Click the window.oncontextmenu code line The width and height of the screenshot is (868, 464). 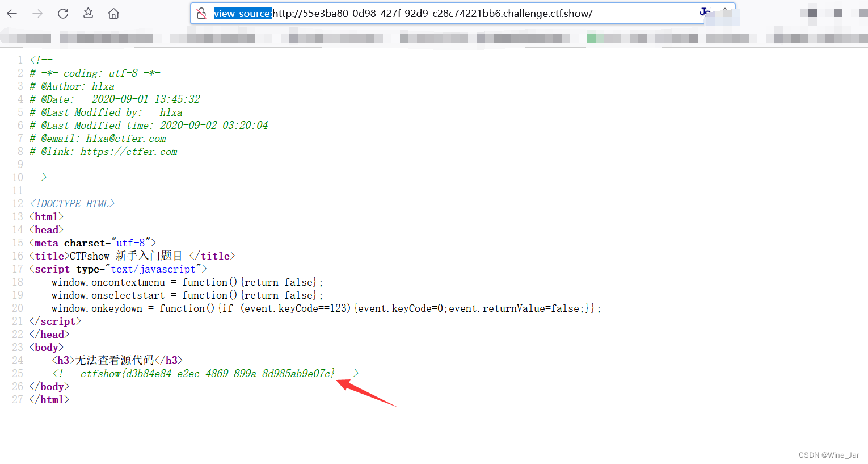tap(187, 282)
